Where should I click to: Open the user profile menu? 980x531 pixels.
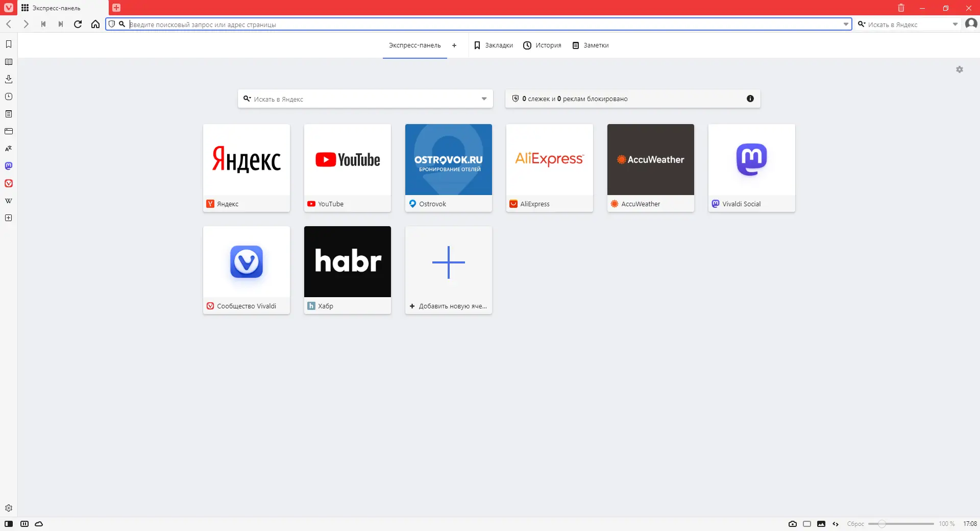(x=971, y=24)
